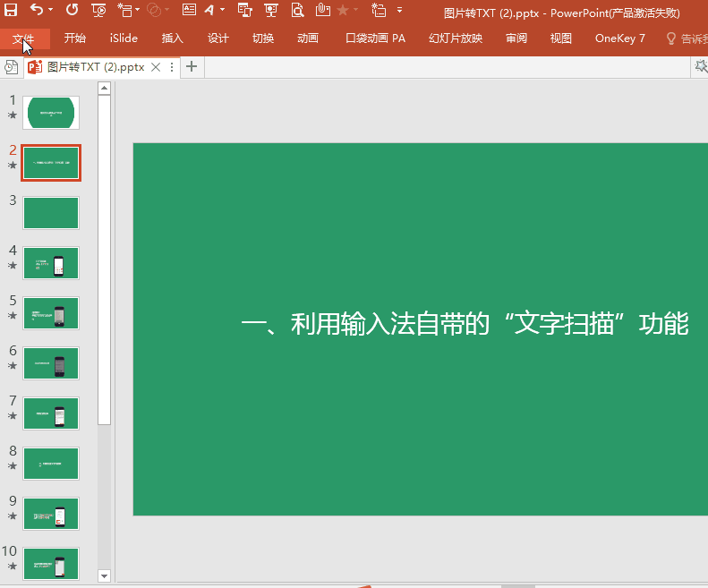Select slide 8 thumbnail
The image size is (708, 588).
tap(51, 464)
